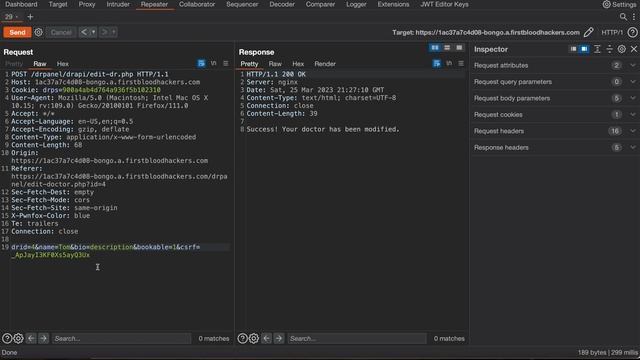
Task: Add a new Repeater tab
Action: 30,17
